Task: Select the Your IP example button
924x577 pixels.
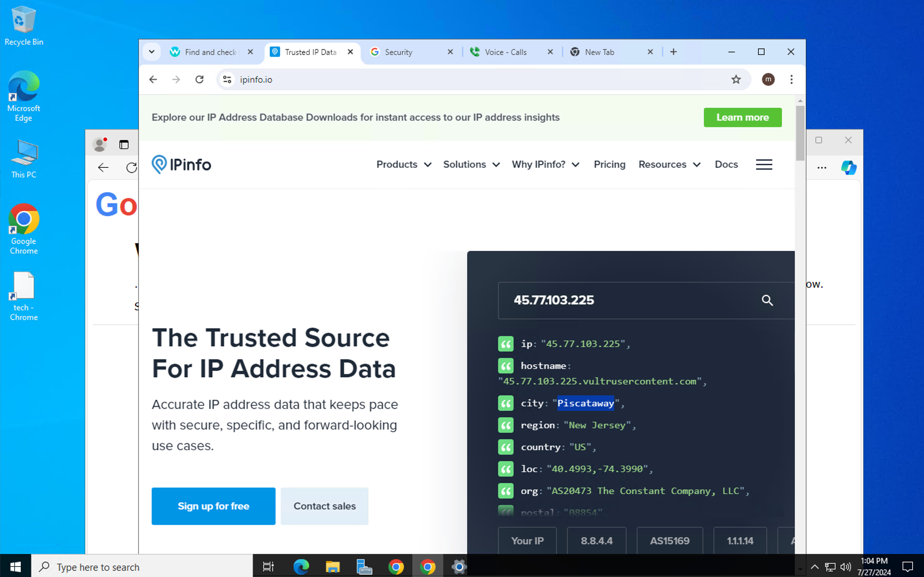Action: pyautogui.click(x=527, y=541)
